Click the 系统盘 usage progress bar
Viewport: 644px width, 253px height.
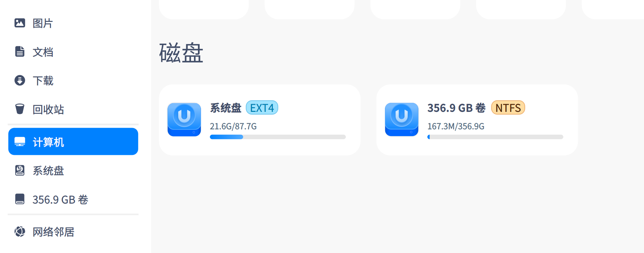[278, 137]
